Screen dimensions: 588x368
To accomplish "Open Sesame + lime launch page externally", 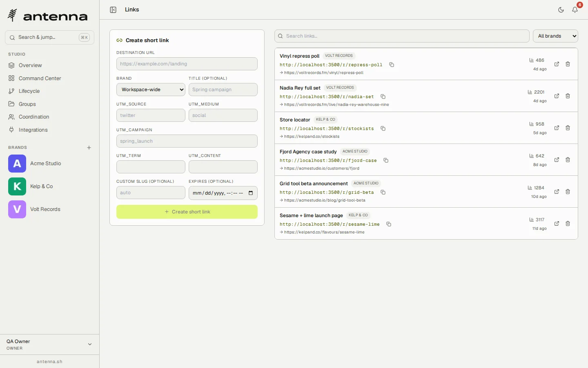I will point(557,224).
